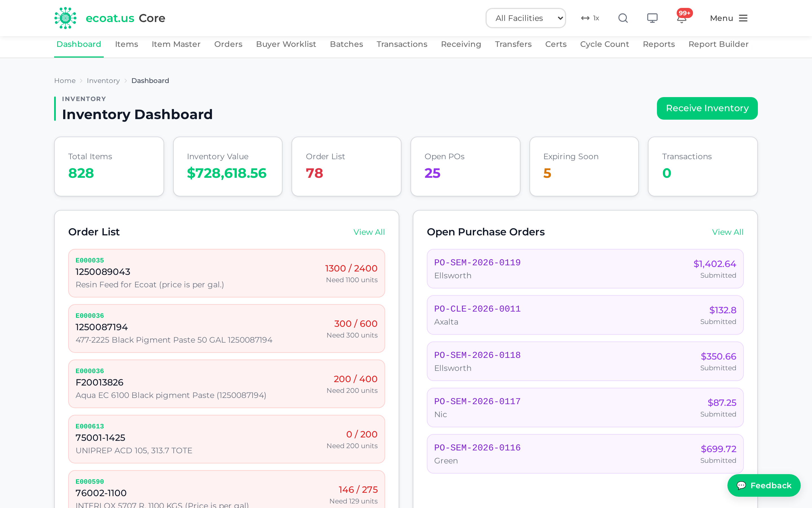Open the All Facilities dropdown
The width and height of the screenshot is (812, 508).
pos(526,18)
